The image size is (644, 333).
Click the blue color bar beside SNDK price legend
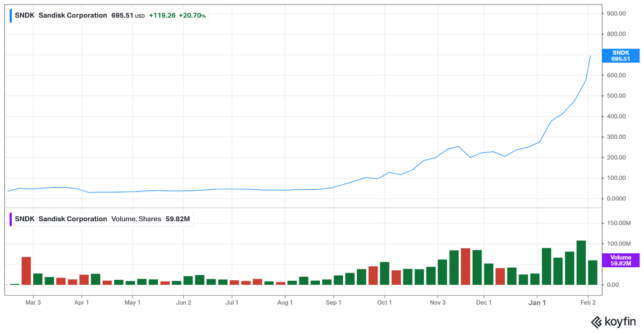click(11, 15)
